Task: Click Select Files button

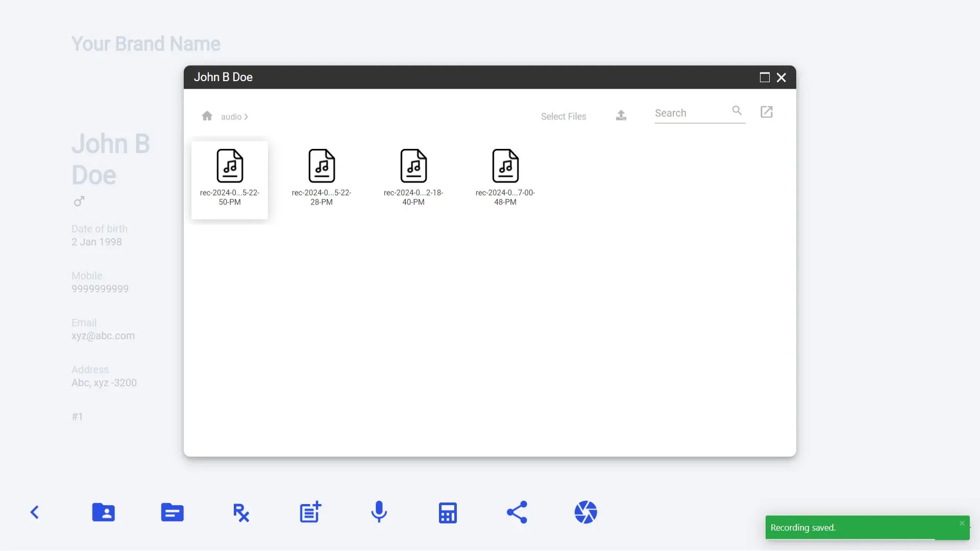Action: click(x=563, y=116)
